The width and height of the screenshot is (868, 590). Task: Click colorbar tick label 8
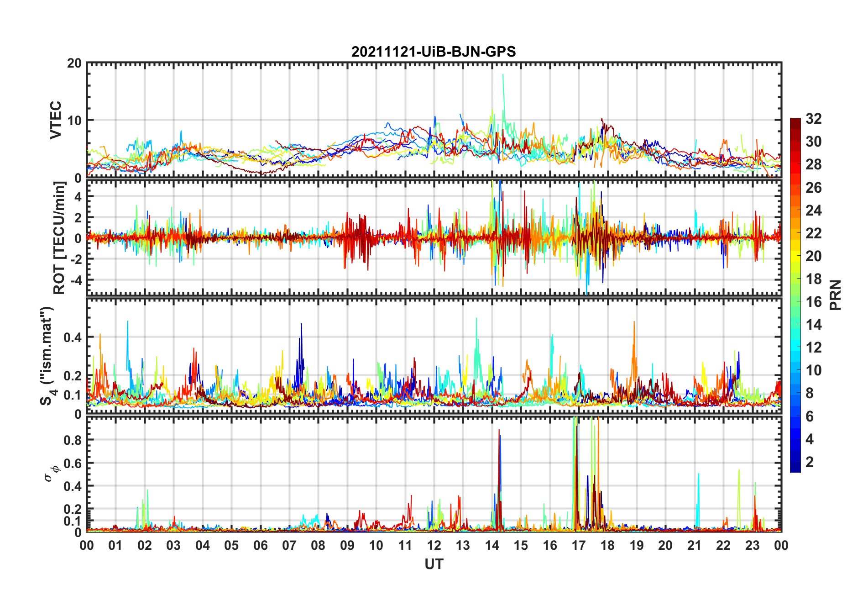[810, 393]
